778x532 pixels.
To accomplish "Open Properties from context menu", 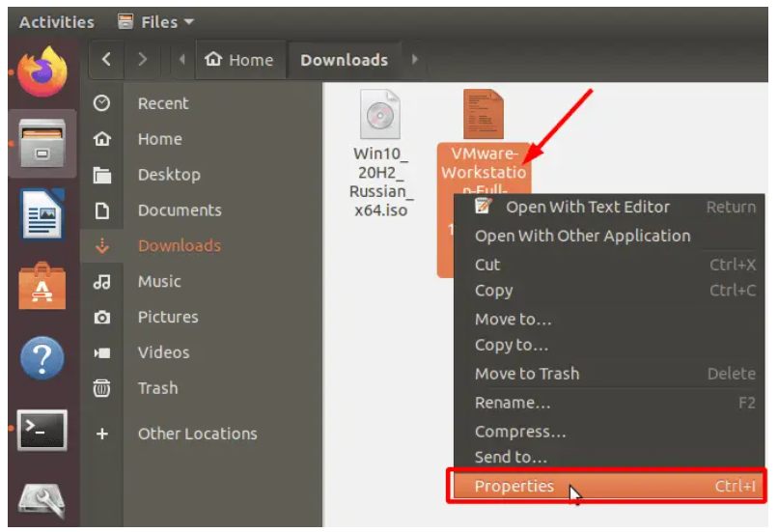I will (607, 486).
